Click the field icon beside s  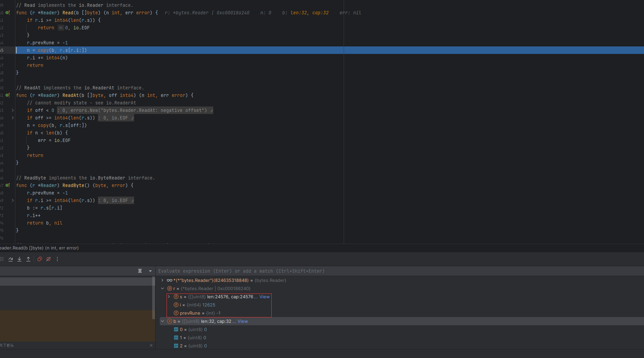tap(176, 297)
